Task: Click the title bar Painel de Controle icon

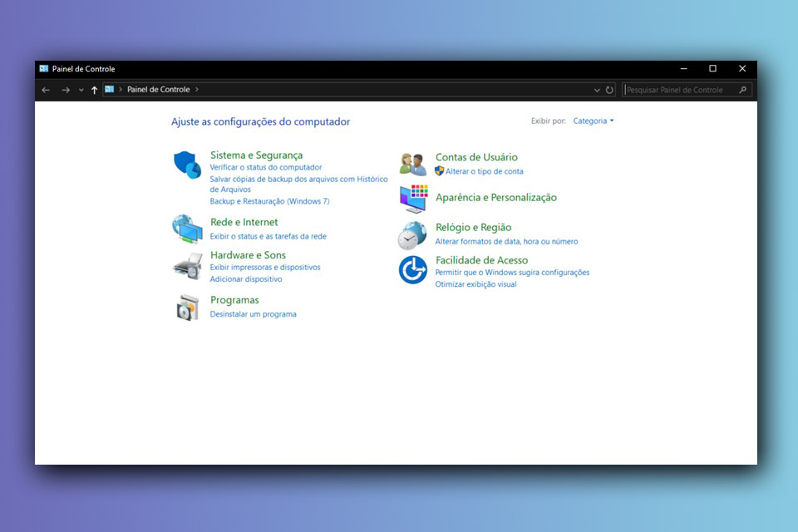Action: tap(44, 69)
